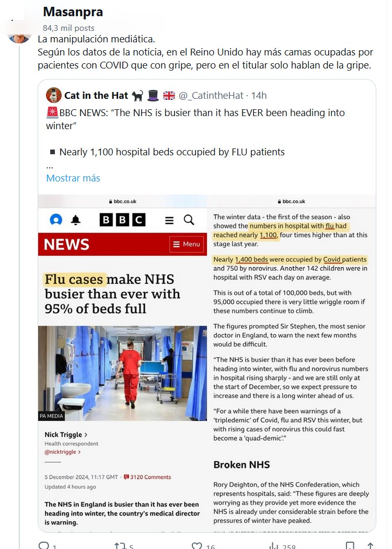Click the BBC logo
Screen dimensions: 392x549
[x=122, y=220]
